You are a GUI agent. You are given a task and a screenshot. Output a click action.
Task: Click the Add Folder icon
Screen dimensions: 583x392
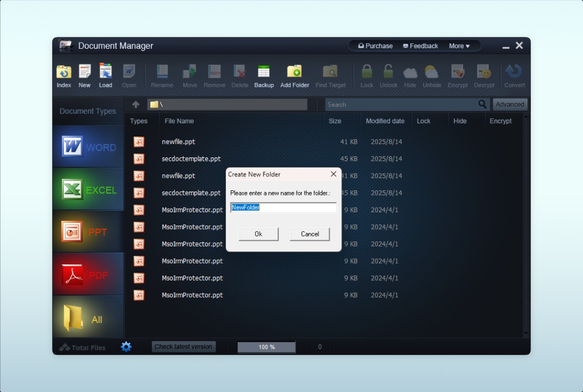(x=294, y=72)
